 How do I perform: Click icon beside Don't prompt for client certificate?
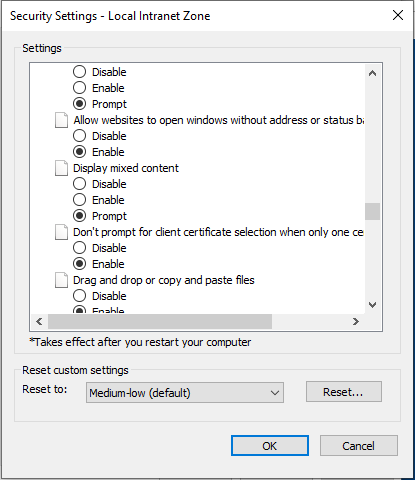(x=62, y=232)
